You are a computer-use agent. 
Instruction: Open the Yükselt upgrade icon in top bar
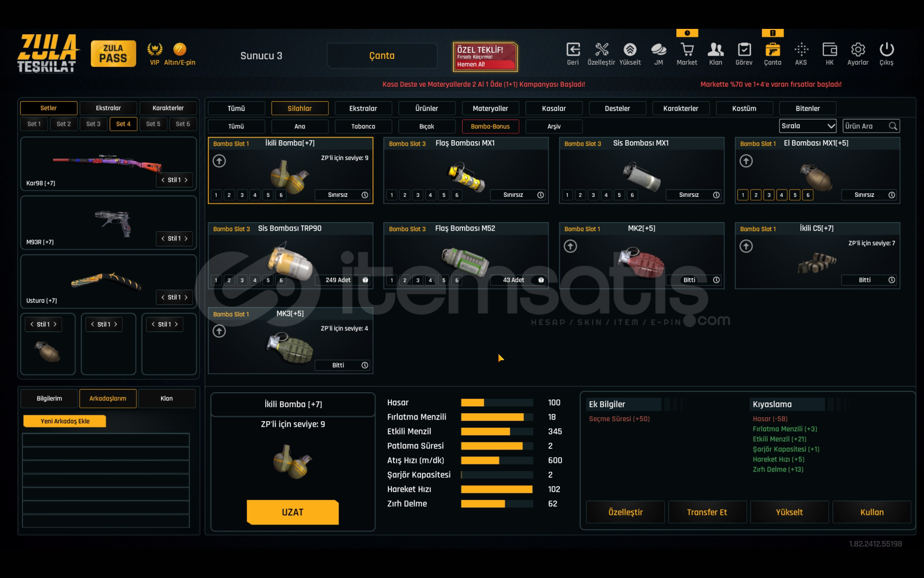(630, 50)
